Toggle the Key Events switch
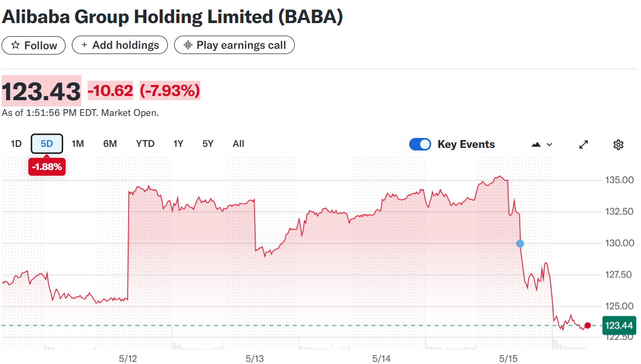Screen dimensions: 641x364 click(x=420, y=144)
